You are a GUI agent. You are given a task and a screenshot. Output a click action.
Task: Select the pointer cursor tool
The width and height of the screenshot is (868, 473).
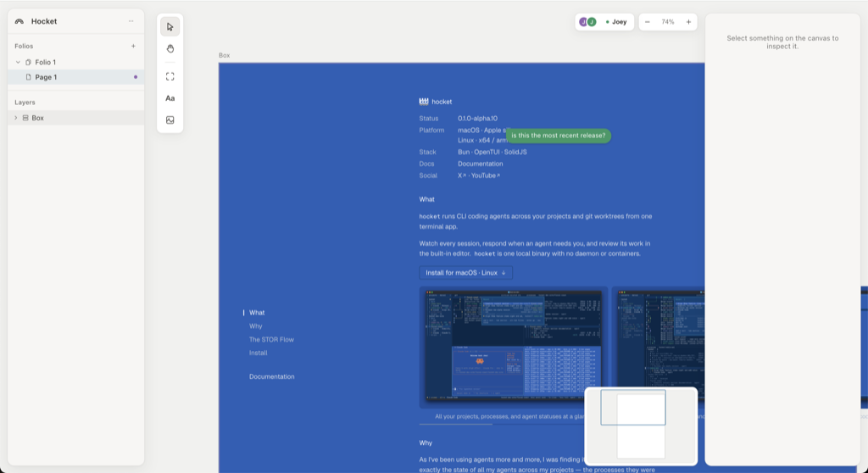(x=170, y=26)
